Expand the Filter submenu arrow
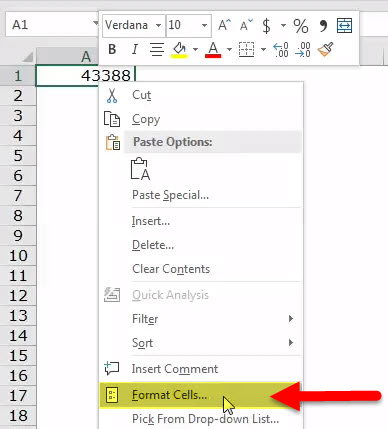Image resolution: width=388 pixels, height=429 pixels. (x=291, y=319)
